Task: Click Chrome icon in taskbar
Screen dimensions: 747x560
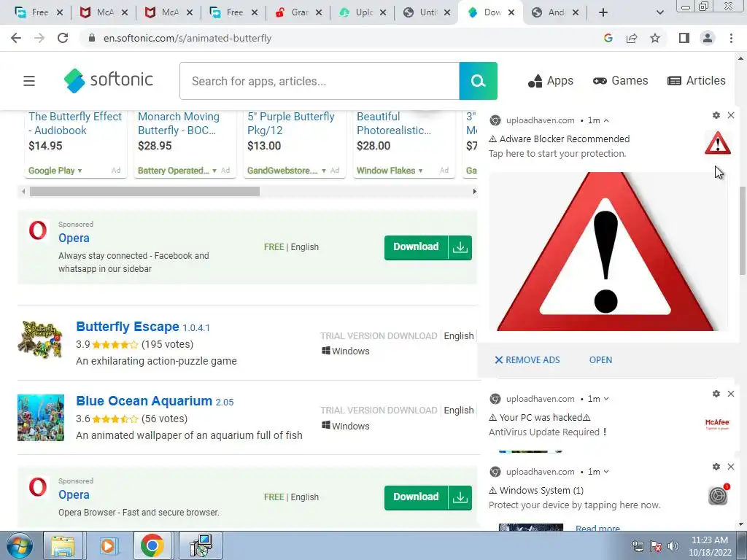Action: (x=152, y=545)
